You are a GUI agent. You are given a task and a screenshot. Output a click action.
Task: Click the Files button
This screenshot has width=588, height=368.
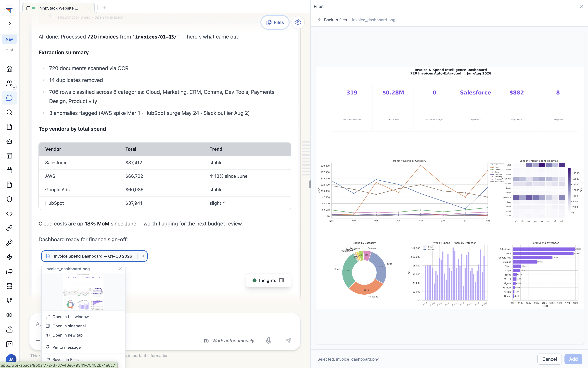[275, 22]
